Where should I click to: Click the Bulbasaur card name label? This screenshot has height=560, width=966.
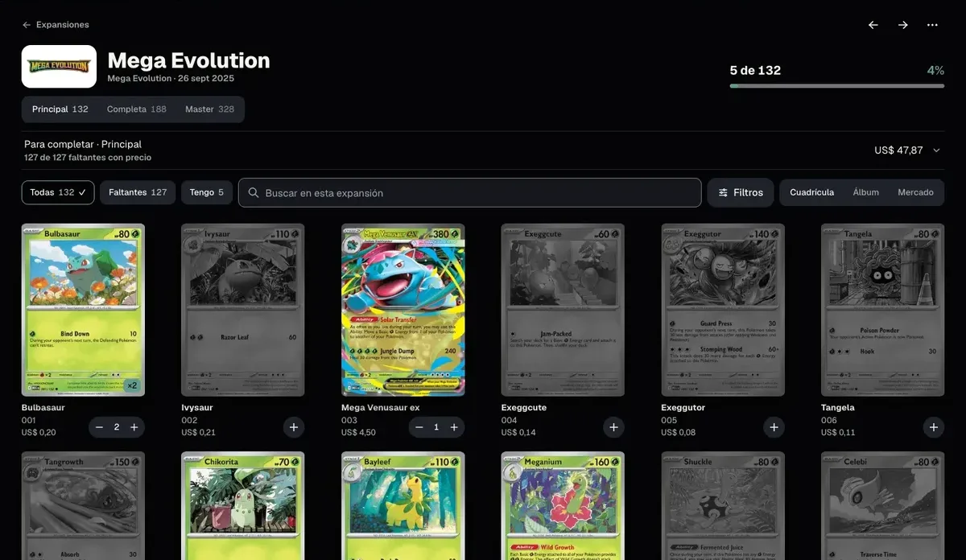coord(43,408)
